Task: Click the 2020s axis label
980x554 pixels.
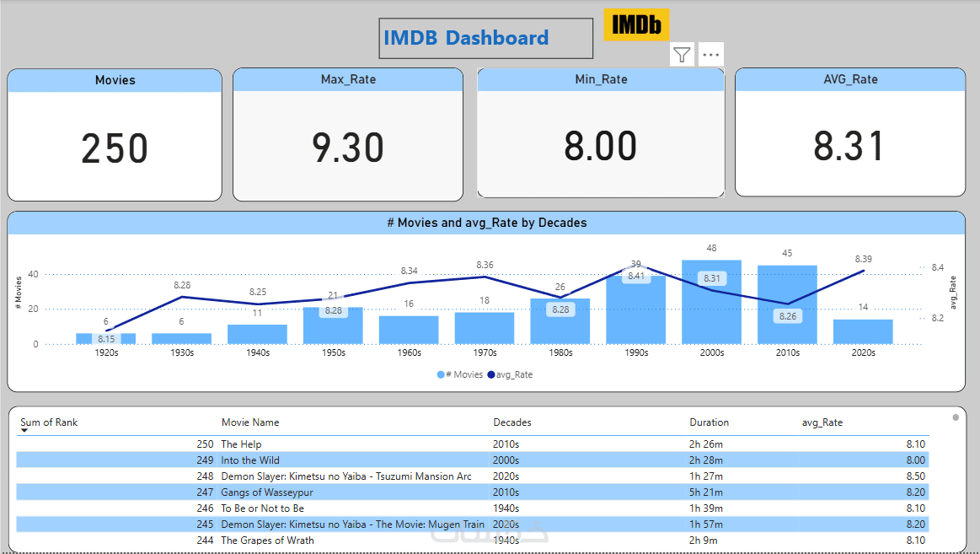Action: pyautogui.click(x=863, y=352)
